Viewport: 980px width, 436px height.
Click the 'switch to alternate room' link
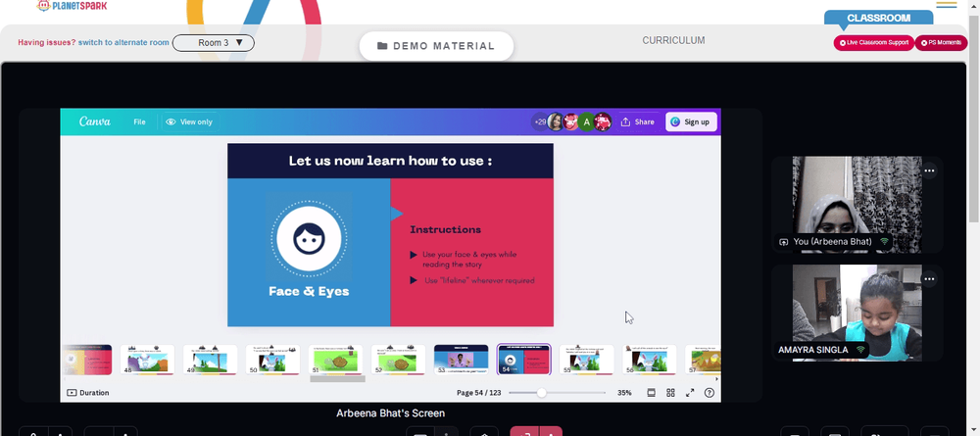pyautogui.click(x=123, y=42)
